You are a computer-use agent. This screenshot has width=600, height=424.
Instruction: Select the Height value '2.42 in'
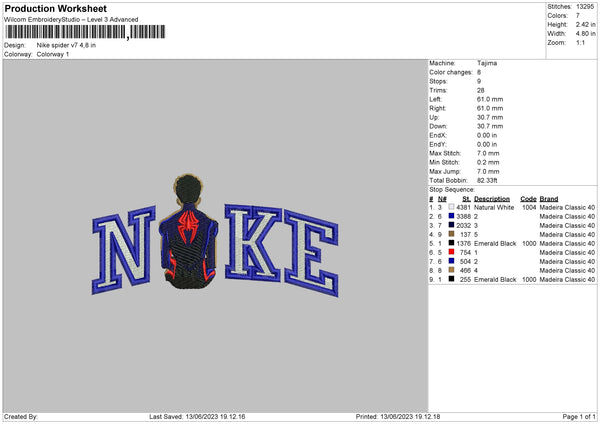pyautogui.click(x=585, y=24)
